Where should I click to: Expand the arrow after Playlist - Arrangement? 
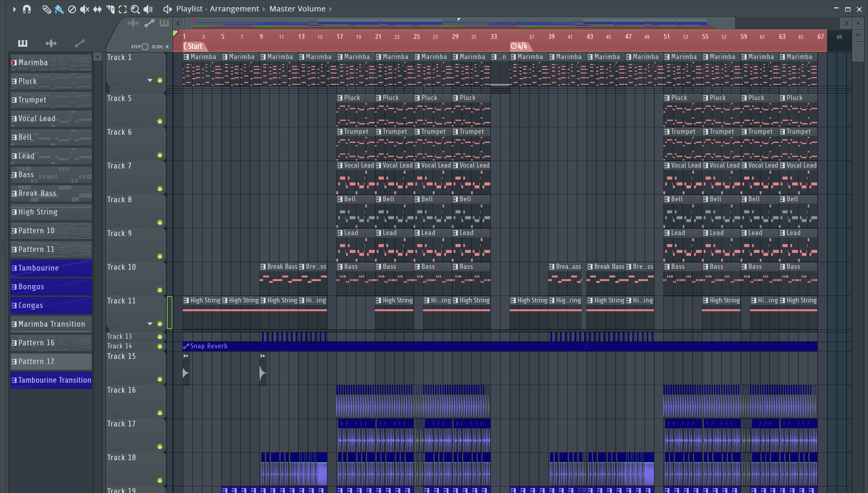click(x=264, y=9)
